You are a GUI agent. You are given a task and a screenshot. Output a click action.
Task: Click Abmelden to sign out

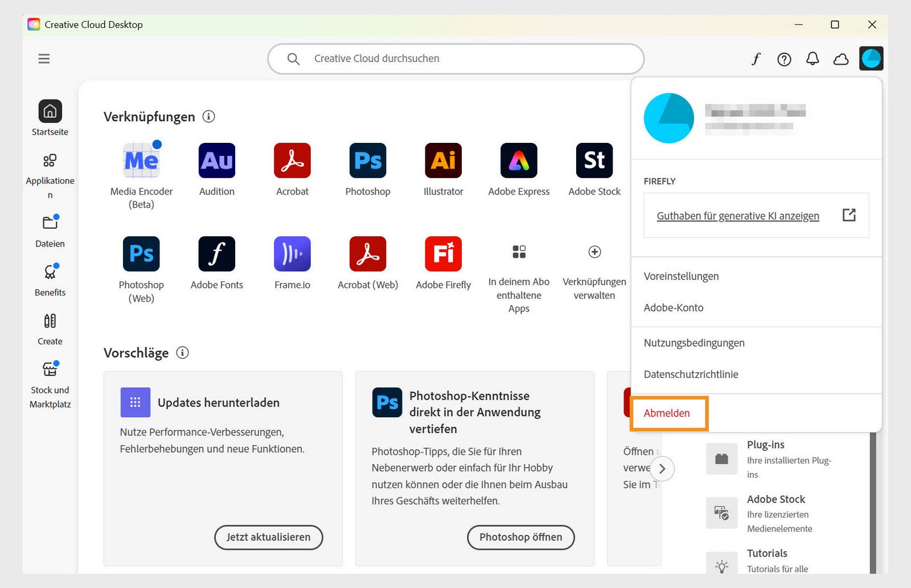(667, 413)
